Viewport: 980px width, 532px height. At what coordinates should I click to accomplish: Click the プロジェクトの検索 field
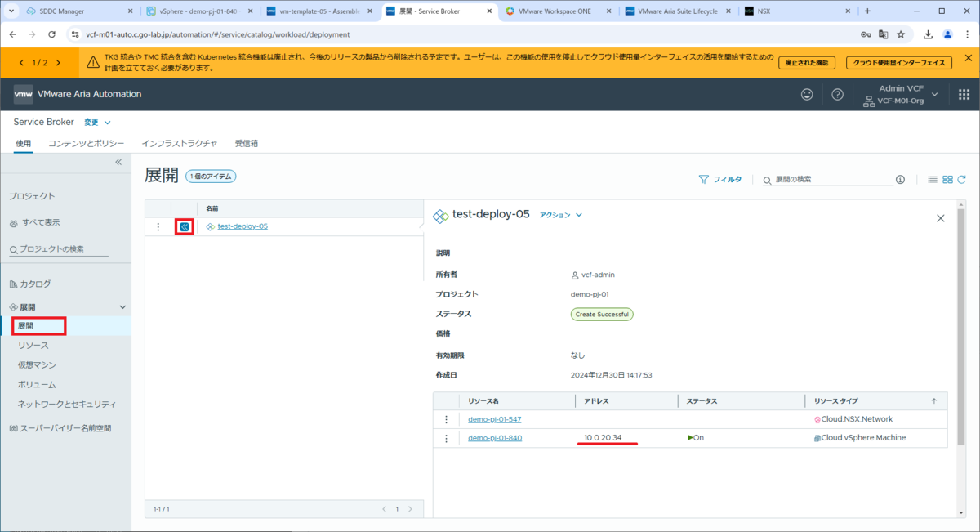[x=58, y=249]
